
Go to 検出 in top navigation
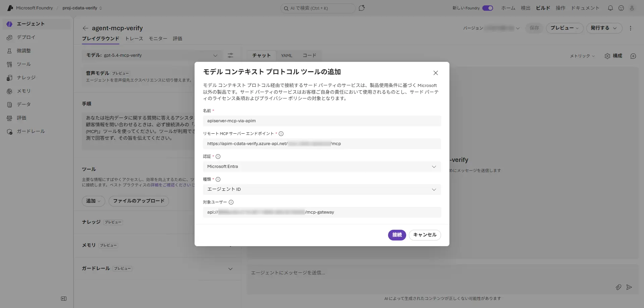(x=526, y=8)
